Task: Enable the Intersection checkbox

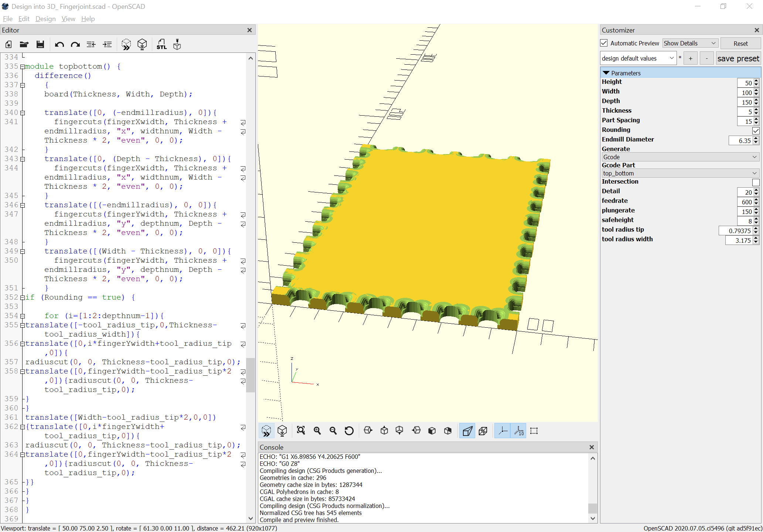Action: point(756,182)
